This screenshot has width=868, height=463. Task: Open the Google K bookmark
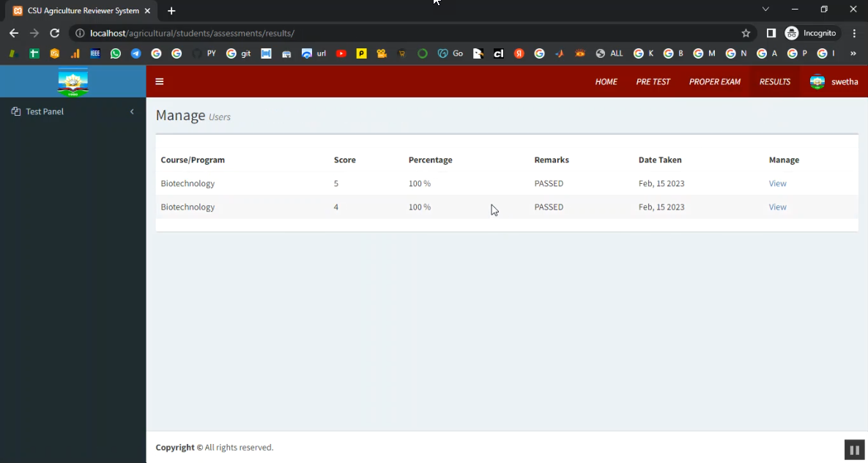click(x=643, y=53)
